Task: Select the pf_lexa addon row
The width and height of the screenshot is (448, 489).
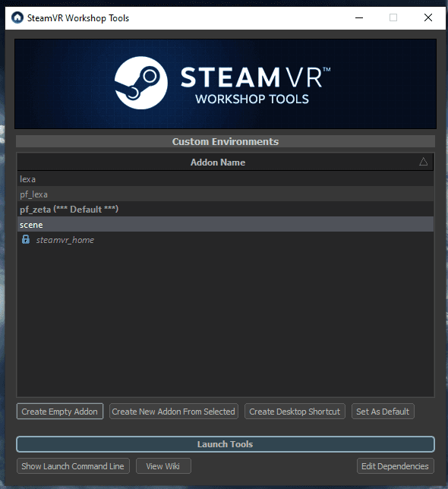Action: click(x=225, y=194)
